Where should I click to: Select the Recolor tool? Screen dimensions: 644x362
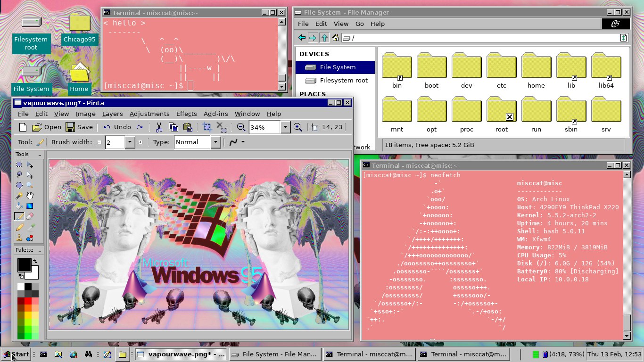point(30,238)
